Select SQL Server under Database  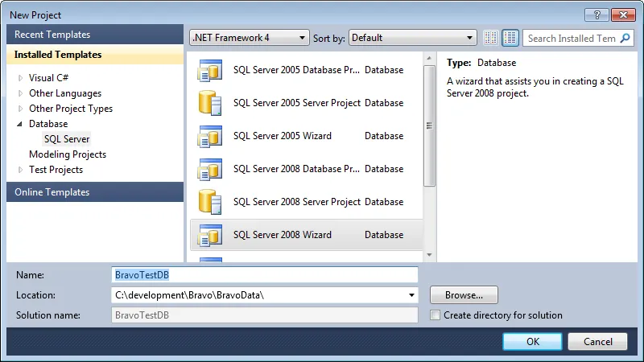tap(67, 139)
